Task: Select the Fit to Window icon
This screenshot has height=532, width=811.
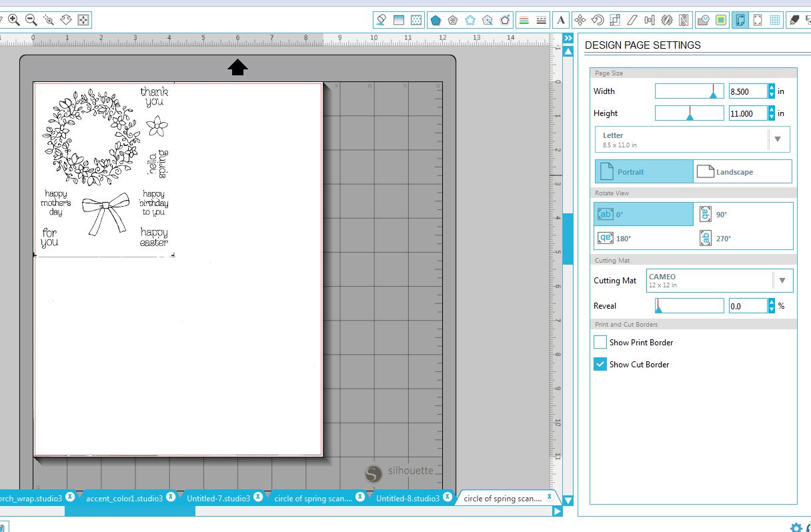Action: 83,20
